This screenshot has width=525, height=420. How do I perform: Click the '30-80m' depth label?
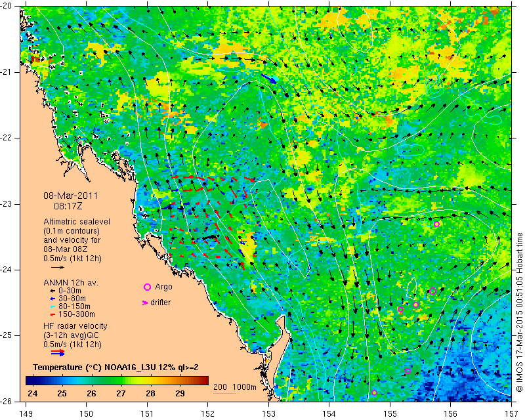click(x=72, y=299)
